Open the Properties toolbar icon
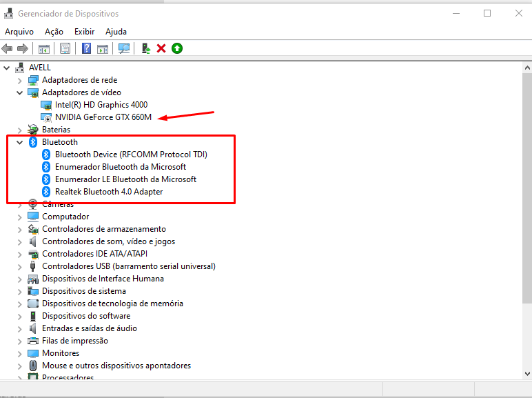 (65, 48)
